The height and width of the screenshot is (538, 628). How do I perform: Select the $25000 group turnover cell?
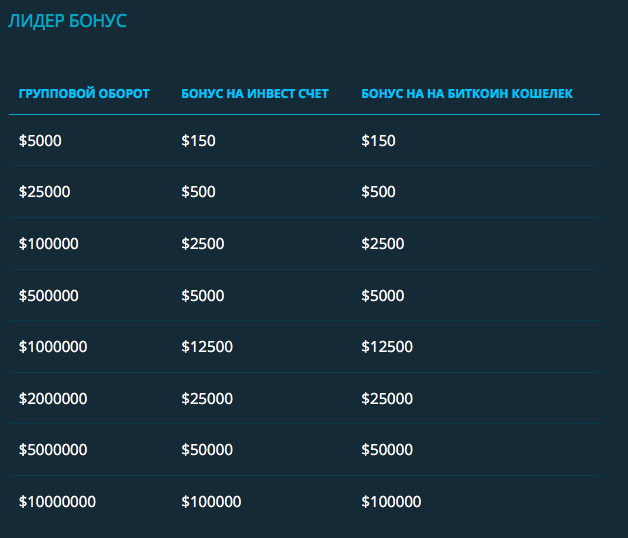coord(44,192)
